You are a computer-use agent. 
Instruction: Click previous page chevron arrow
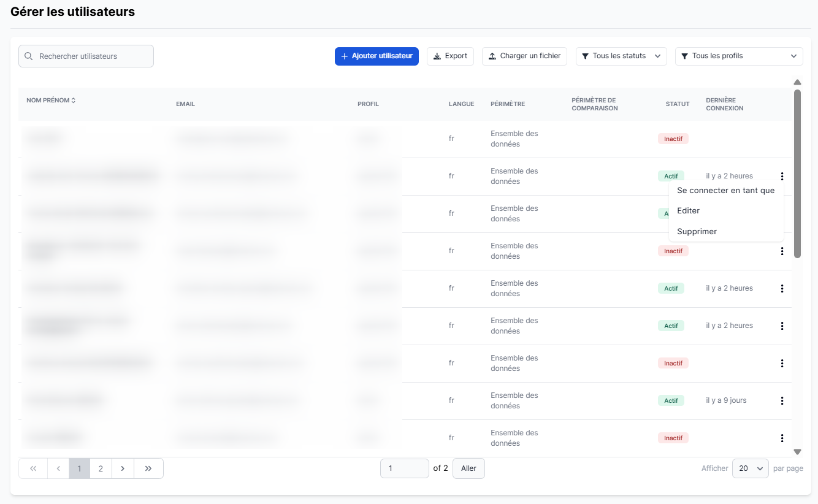point(58,468)
